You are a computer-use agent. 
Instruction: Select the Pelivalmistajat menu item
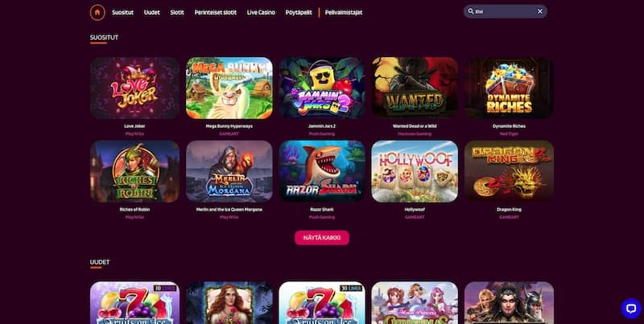[x=344, y=12]
